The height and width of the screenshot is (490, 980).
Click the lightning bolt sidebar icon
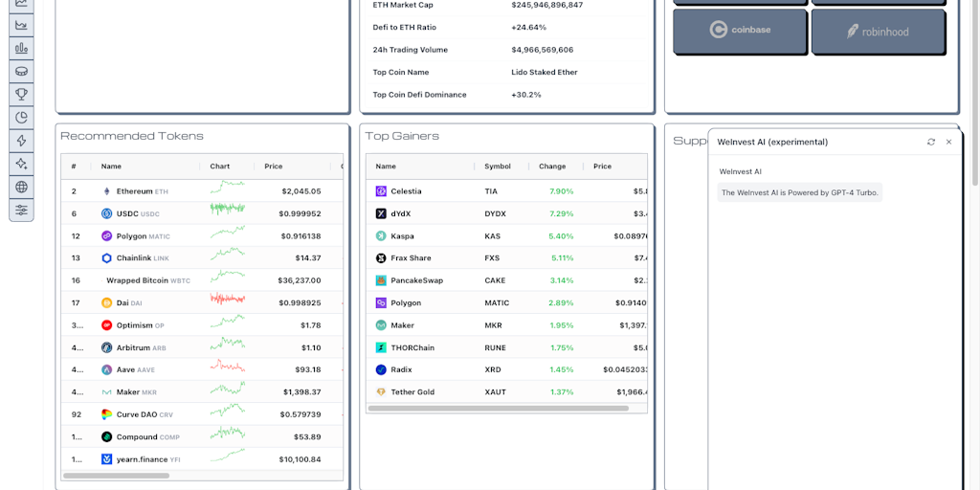[x=21, y=141]
